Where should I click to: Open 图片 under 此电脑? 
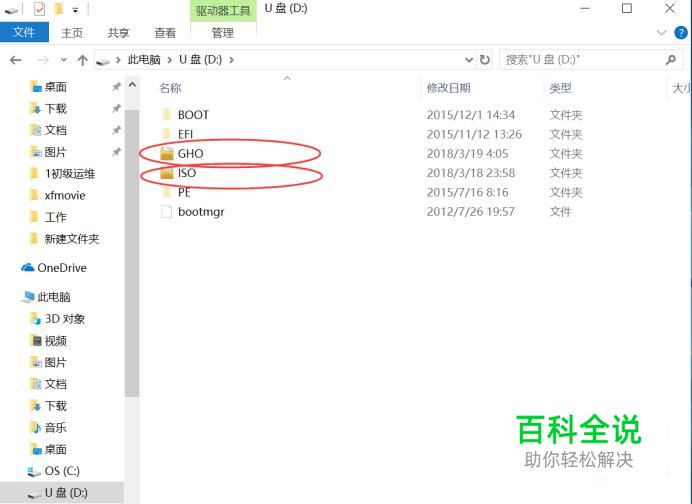(49, 362)
